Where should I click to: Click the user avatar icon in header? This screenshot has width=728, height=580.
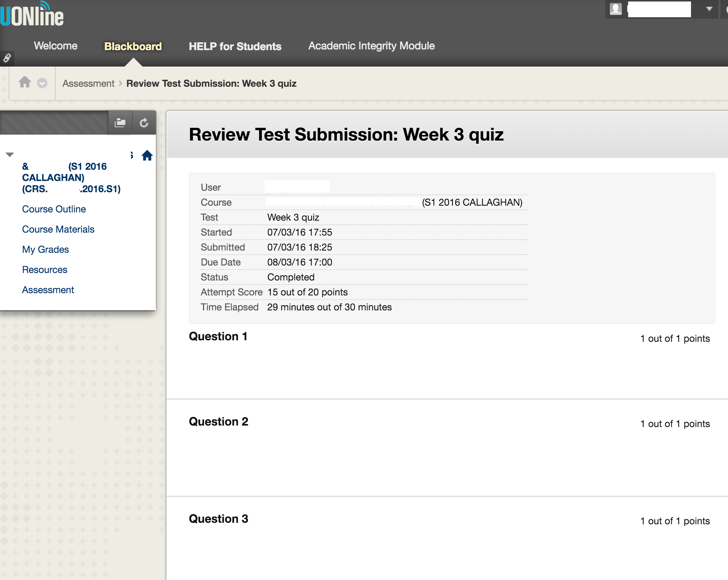click(x=615, y=9)
